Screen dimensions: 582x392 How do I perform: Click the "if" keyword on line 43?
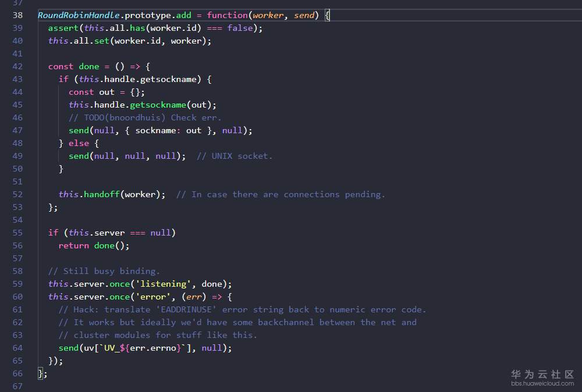pos(63,79)
